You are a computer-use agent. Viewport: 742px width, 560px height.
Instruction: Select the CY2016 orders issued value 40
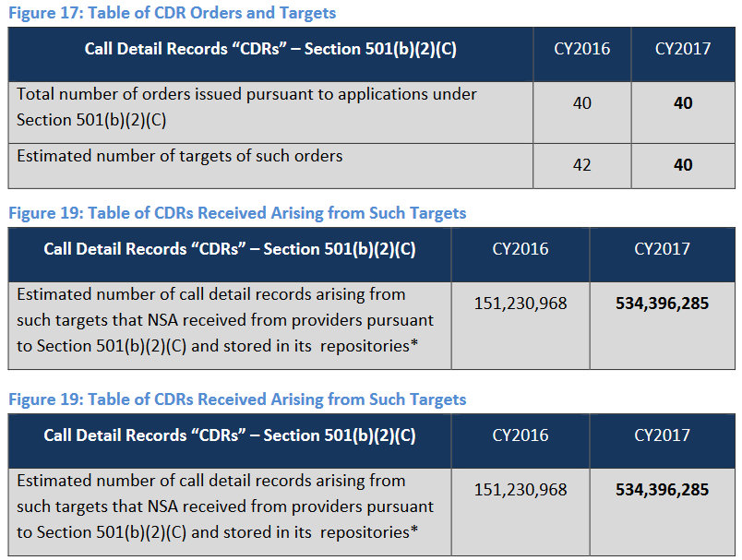coord(581,103)
